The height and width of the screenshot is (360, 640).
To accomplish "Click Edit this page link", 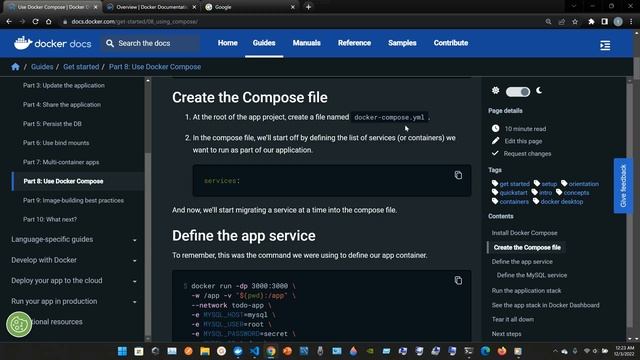I will pyautogui.click(x=523, y=141).
